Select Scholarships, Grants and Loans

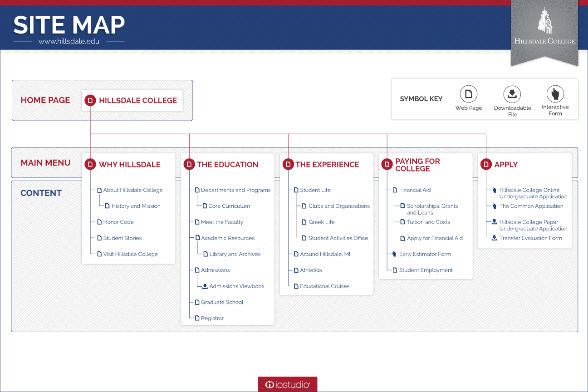click(x=432, y=209)
